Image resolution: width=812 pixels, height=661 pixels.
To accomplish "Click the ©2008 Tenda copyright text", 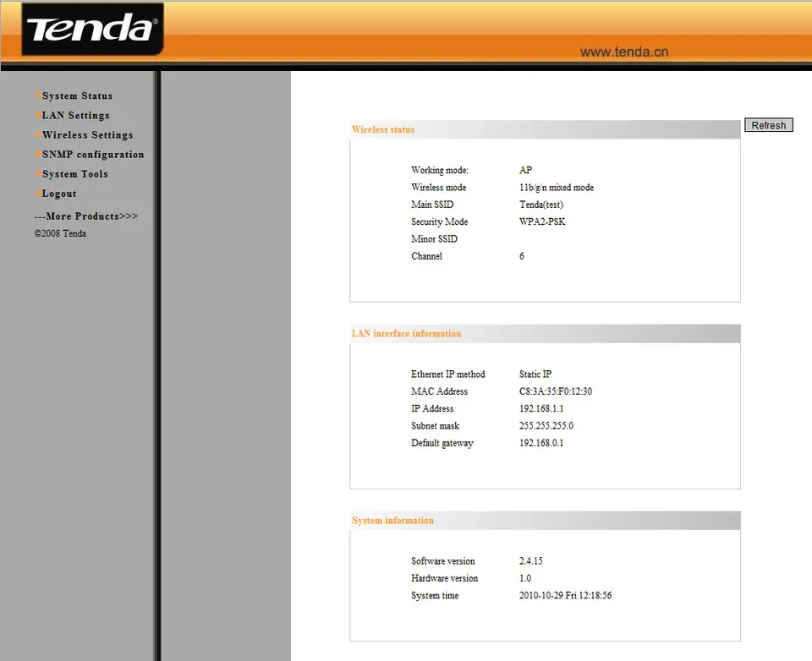I will tap(60, 233).
